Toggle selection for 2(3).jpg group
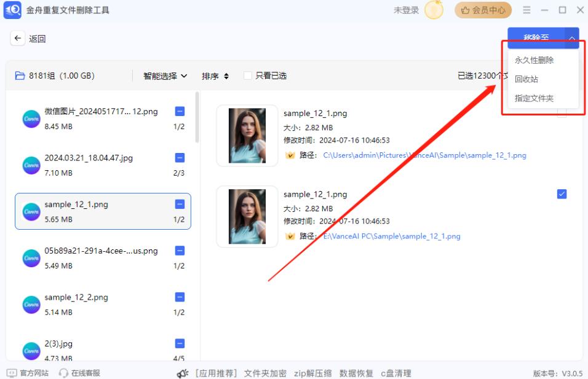 point(180,343)
